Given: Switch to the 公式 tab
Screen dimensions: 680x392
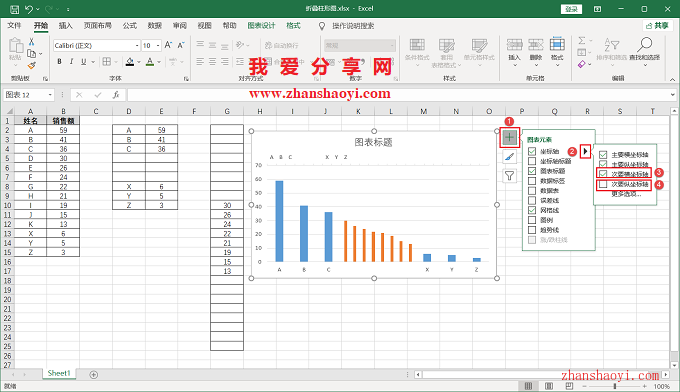Looking at the screenshot, I should [129, 26].
